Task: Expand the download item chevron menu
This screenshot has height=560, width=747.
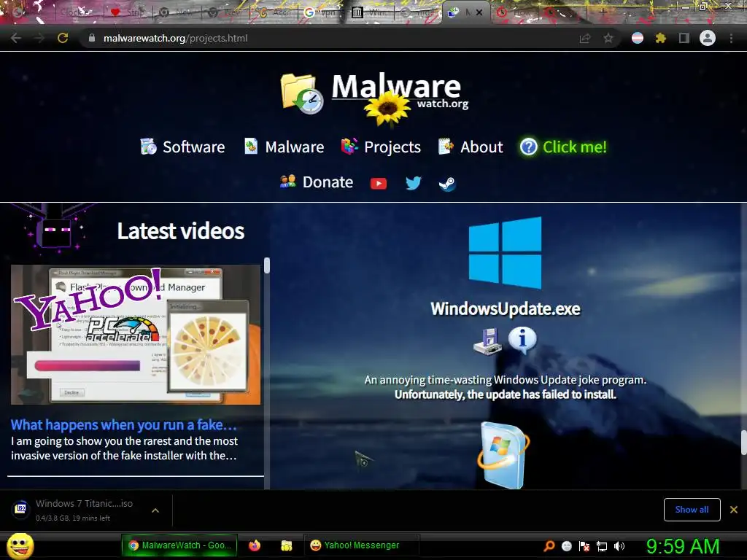Action: [155, 510]
